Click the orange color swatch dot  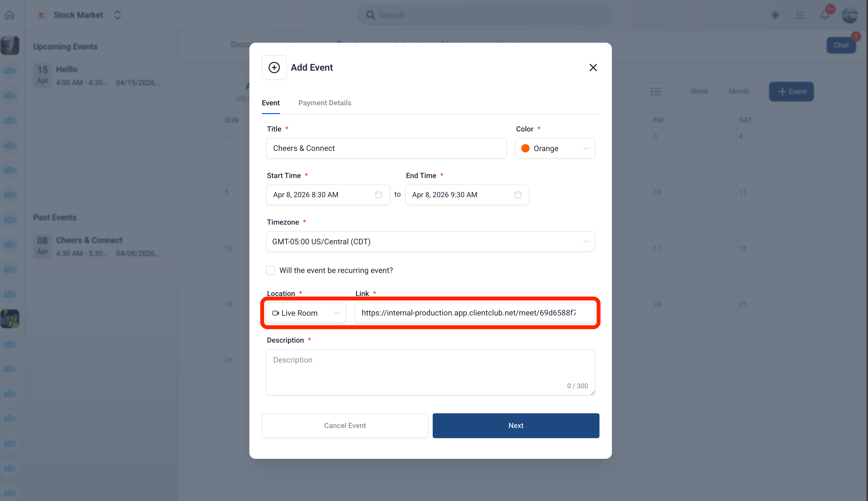click(525, 148)
